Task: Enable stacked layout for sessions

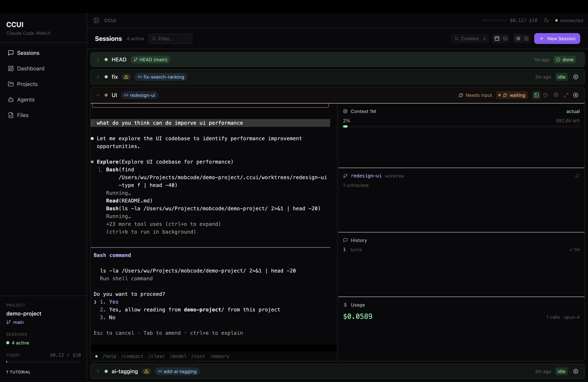Action: [505, 39]
